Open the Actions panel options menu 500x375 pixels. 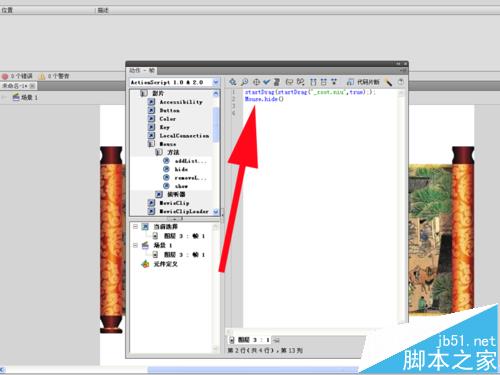[403, 70]
